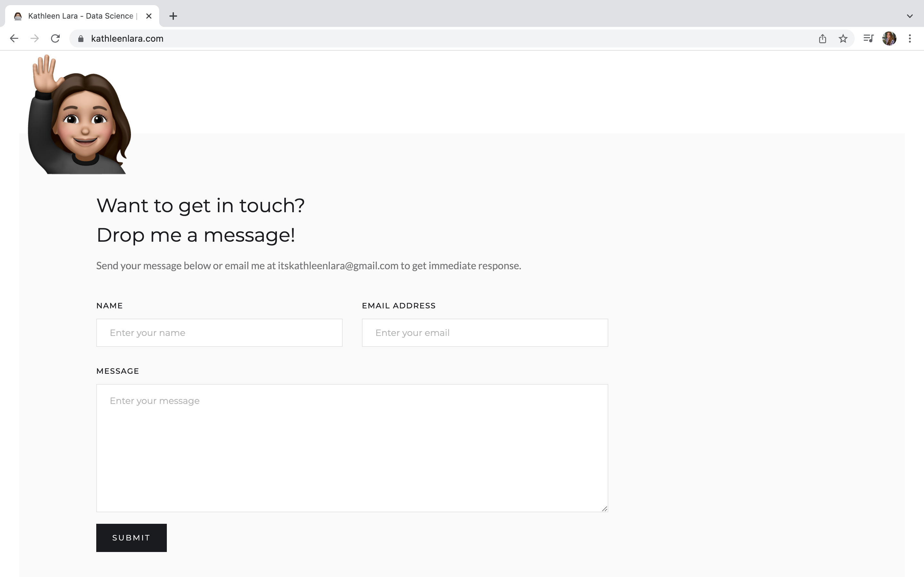Reload the current page

(x=56, y=38)
